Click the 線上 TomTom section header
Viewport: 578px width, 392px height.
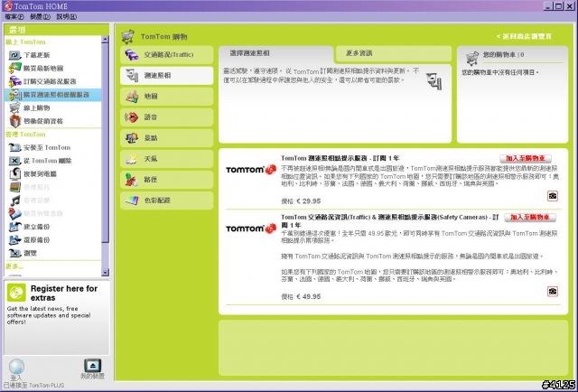[25, 42]
